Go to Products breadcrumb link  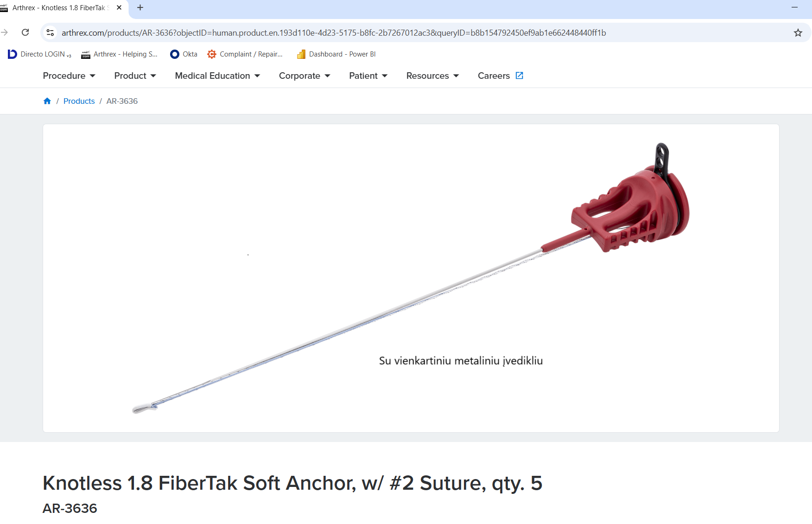[x=79, y=101]
